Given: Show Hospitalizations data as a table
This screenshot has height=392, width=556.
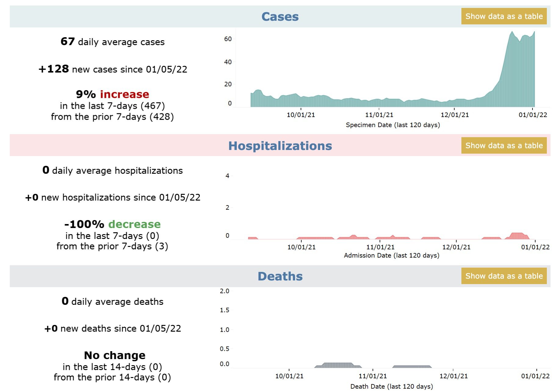Looking at the screenshot, I should tap(504, 146).
